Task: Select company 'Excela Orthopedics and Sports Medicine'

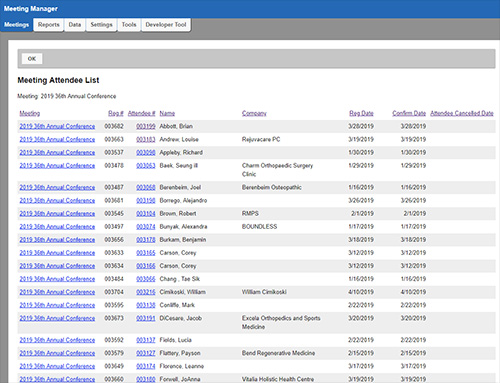Action: pos(281,322)
